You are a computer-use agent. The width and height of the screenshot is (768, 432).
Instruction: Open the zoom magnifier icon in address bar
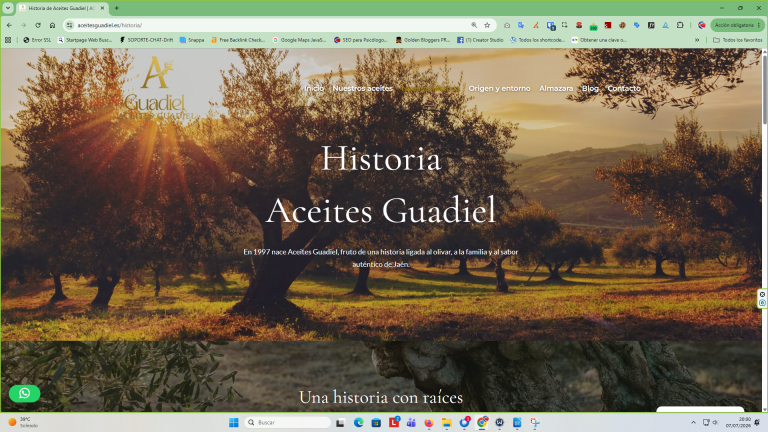click(474, 25)
